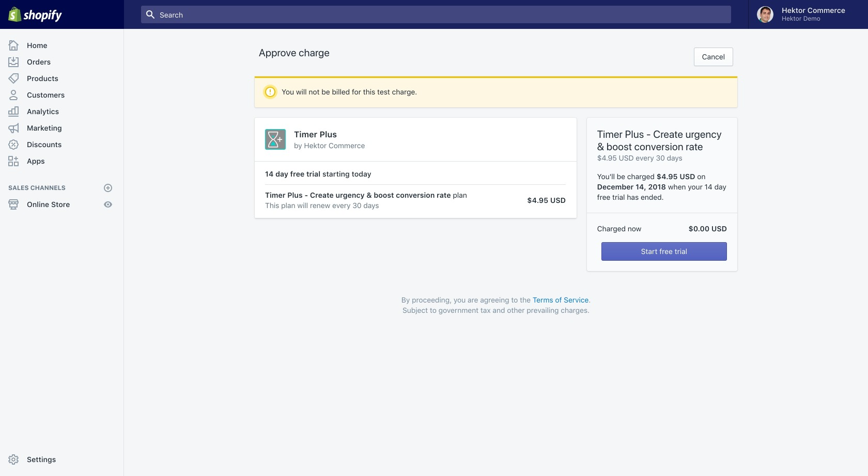This screenshot has height=476, width=868.
Task: Click the Apps grid icon
Action: point(13,161)
